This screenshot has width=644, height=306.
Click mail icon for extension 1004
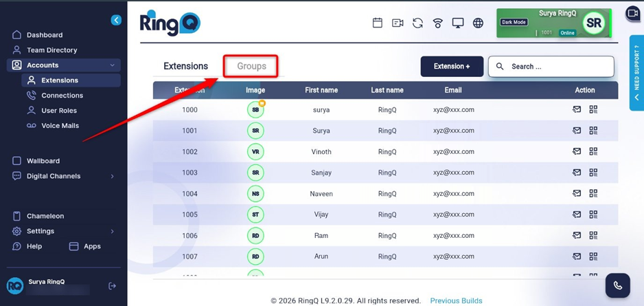click(x=577, y=193)
